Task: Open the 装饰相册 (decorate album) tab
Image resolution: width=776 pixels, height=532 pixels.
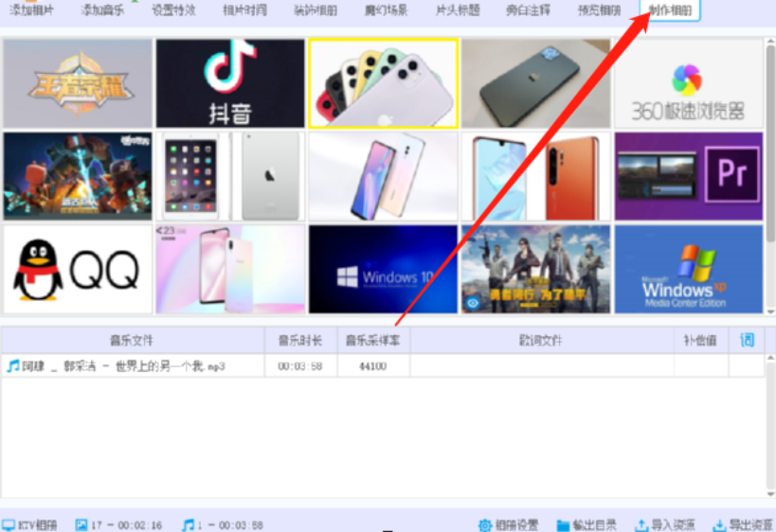Action: click(x=316, y=9)
